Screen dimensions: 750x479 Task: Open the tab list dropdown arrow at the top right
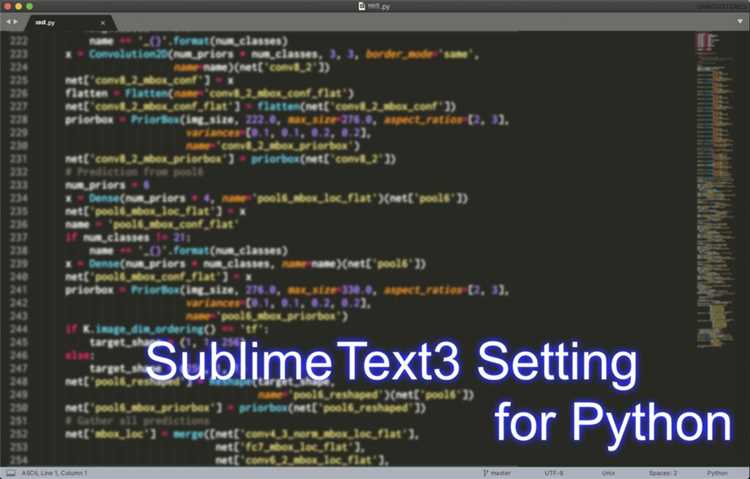point(740,22)
